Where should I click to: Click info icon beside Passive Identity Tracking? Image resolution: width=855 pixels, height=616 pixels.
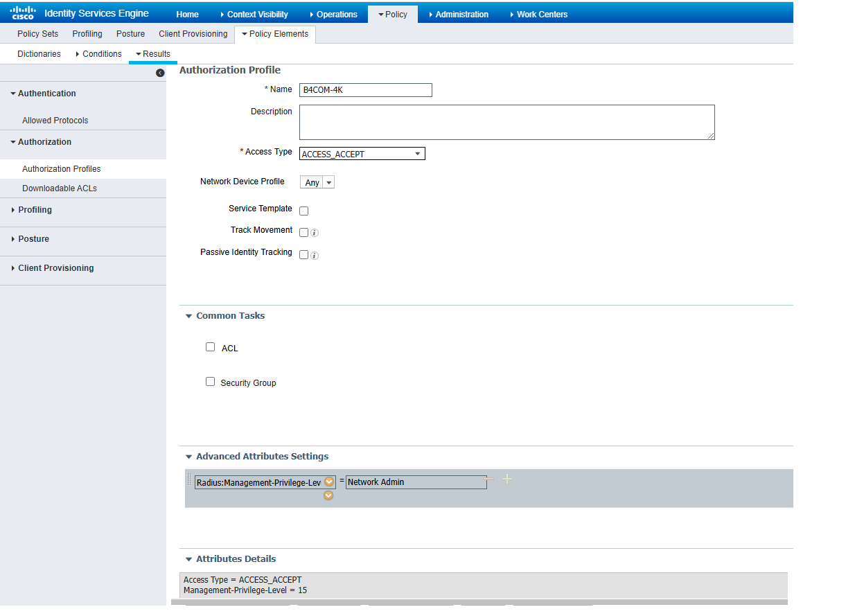(315, 256)
